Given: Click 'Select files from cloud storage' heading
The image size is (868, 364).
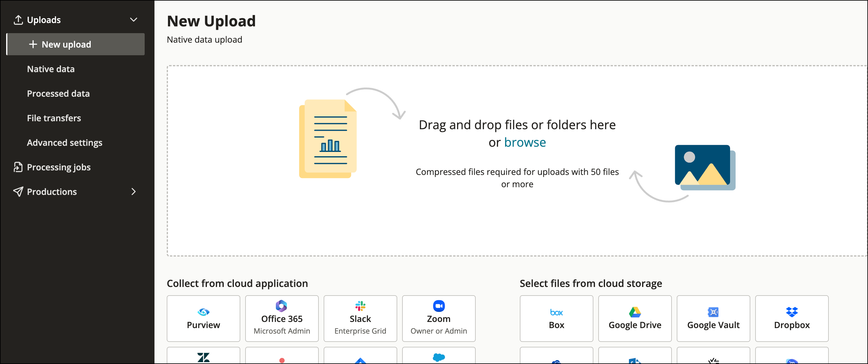Looking at the screenshot, I should (x=591, y=283).
